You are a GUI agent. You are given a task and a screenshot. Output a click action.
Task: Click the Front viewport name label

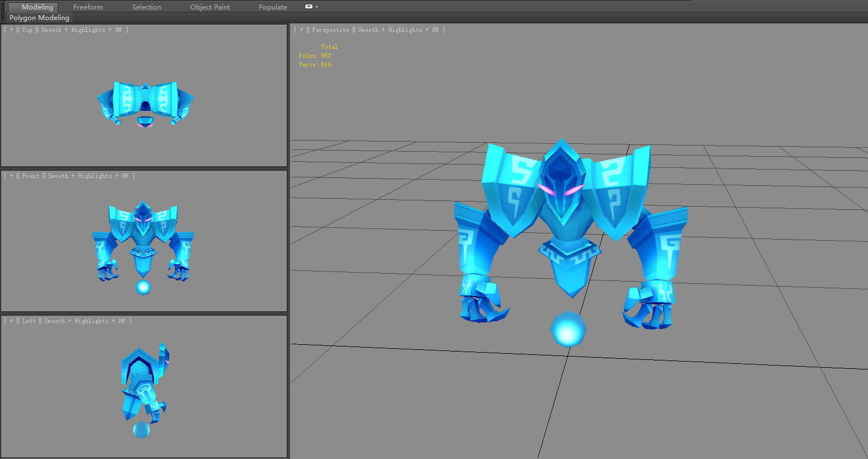click(x=30, y=176)
